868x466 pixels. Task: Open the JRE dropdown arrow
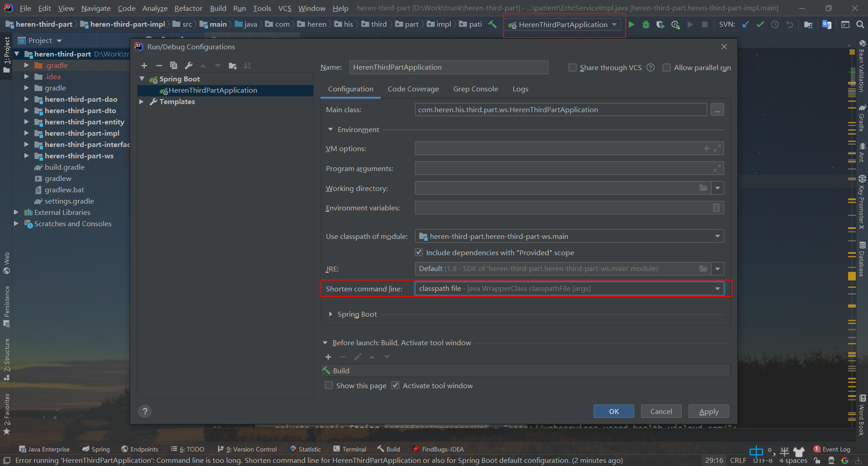pyautogui.click(x=717, y=269)
